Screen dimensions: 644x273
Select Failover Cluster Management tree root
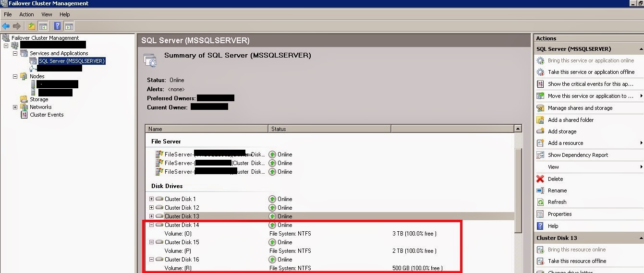click(x=45, y=38)
